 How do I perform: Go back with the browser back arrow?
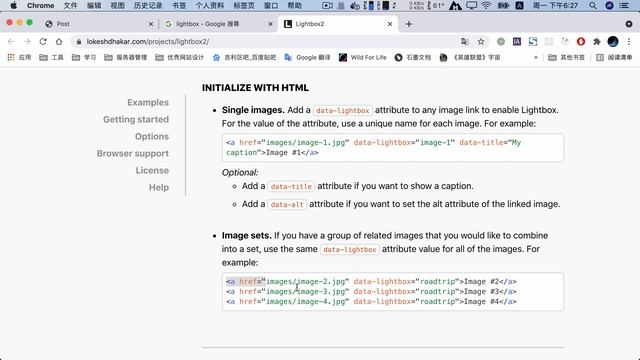coord(11,42)
